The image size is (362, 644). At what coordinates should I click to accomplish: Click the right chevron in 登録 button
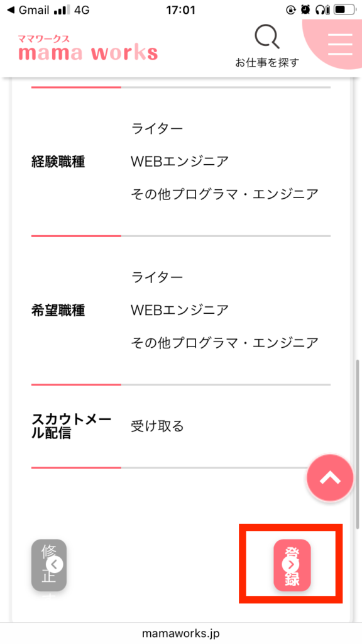click(x=292, y=565)
